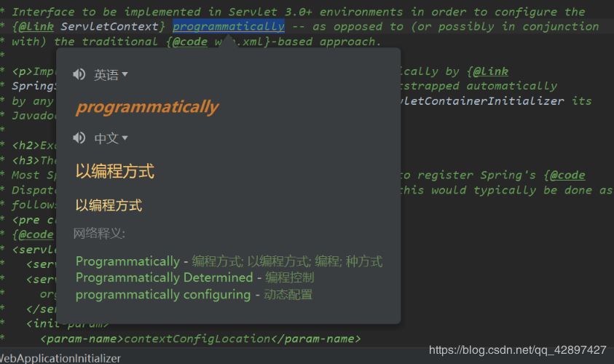614x364 pixels.
Task: Click the highlighted "programmatically" word in editor
Action: (x=229, y=26)
